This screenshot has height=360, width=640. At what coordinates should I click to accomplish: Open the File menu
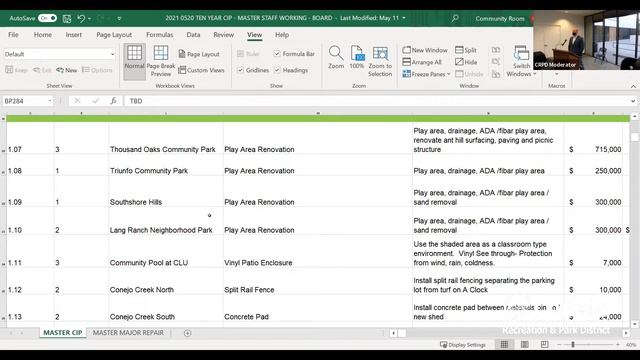pyautogui.click(x=13, y=35)
